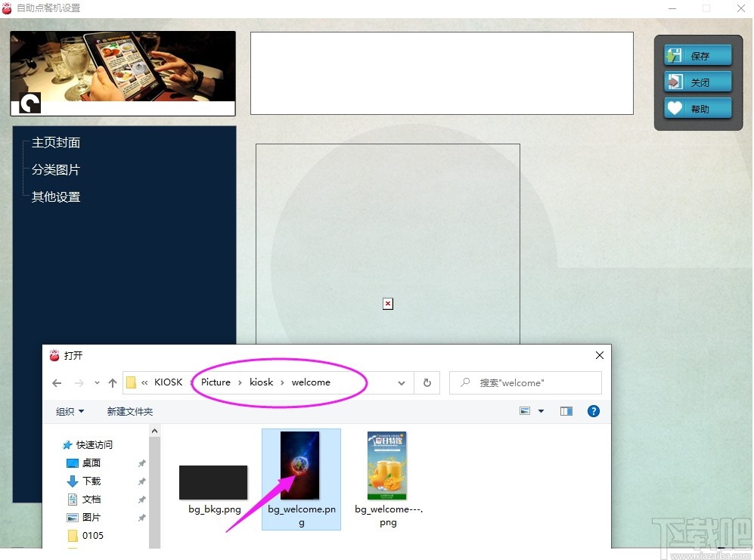Refresh the welcome folder view
The image size is (754, 560).
427,383
